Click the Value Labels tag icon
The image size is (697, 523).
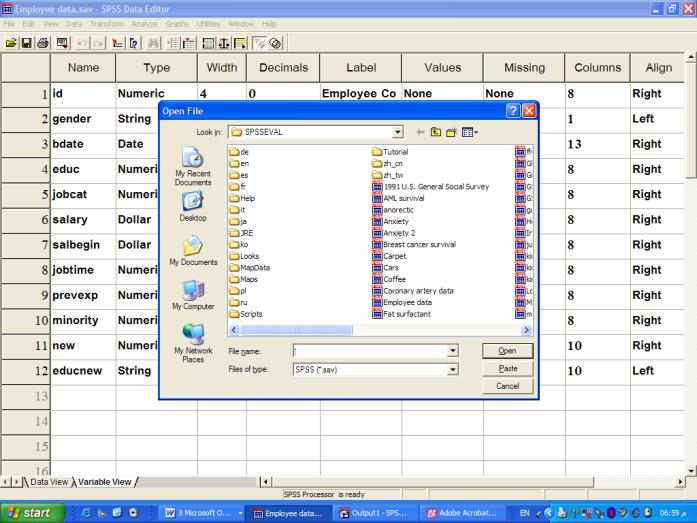point(260,43)
